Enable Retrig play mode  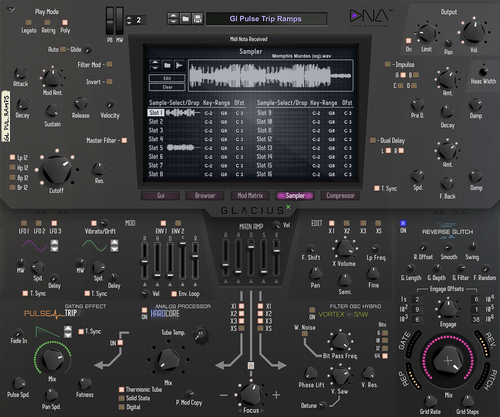click(47, 23)
